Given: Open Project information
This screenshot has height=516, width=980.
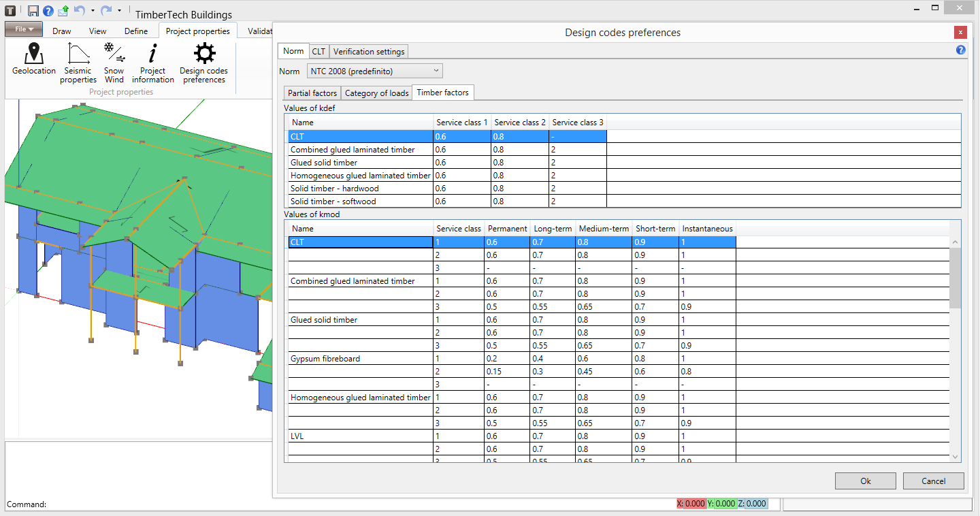Looking at the screenshot, I should [x=153, y=63].
